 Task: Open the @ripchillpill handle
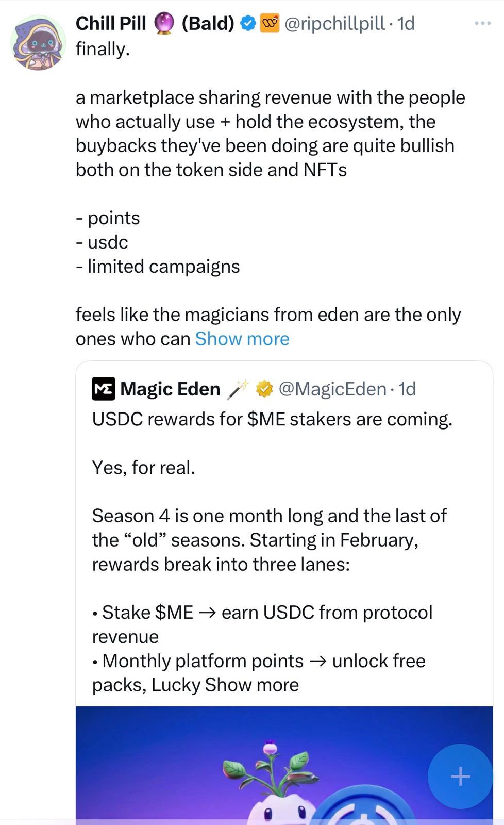tap(334, 23)
